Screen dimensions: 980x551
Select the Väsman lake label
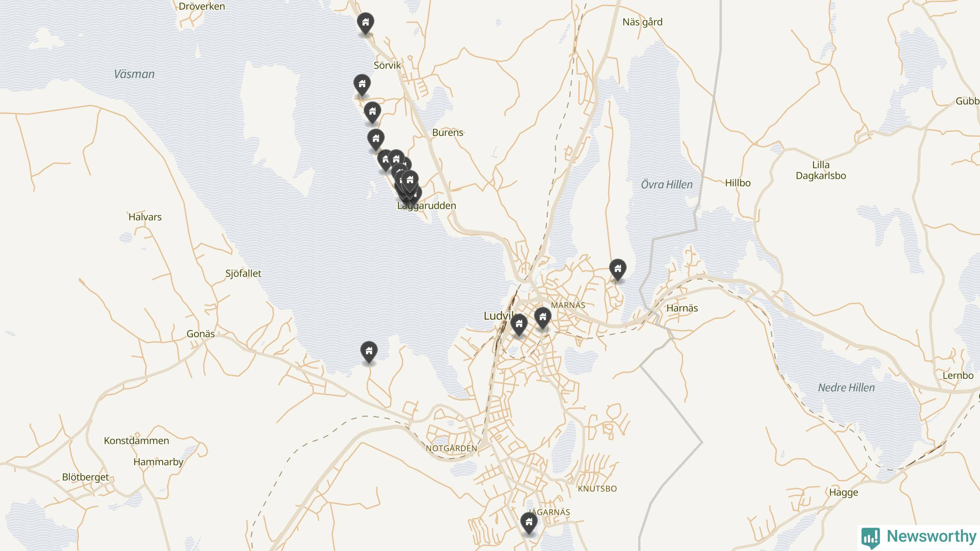[x=134, y=74]
